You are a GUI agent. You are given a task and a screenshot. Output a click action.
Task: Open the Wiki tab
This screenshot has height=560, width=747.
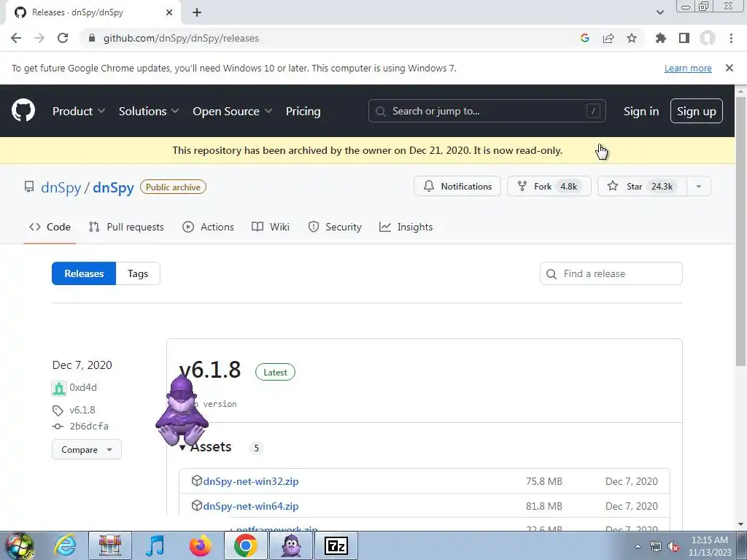pyautogui.click(x=271, y=227)
